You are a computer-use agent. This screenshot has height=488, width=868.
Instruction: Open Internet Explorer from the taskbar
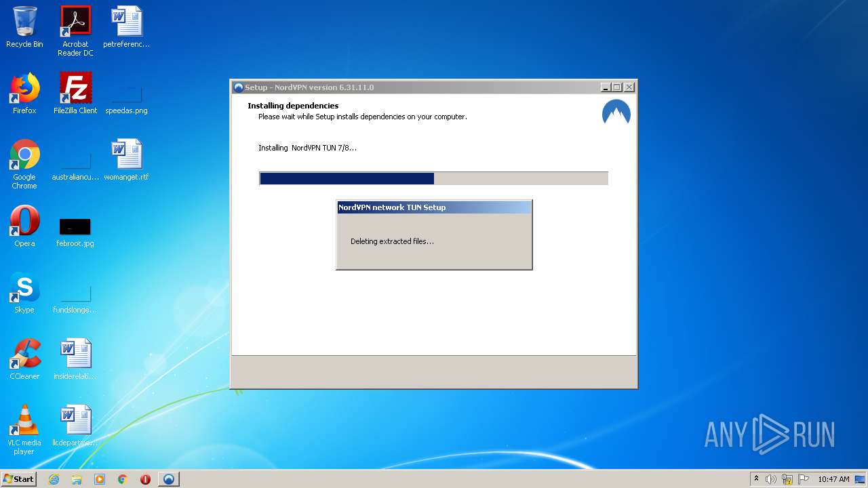click(54, 479)
